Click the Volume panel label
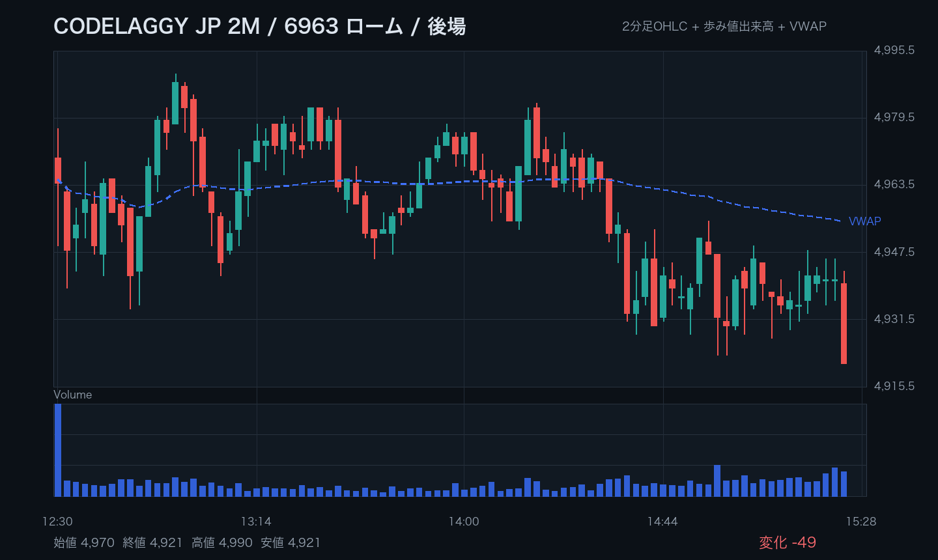 pyautogui.click(x=72, y=395)
